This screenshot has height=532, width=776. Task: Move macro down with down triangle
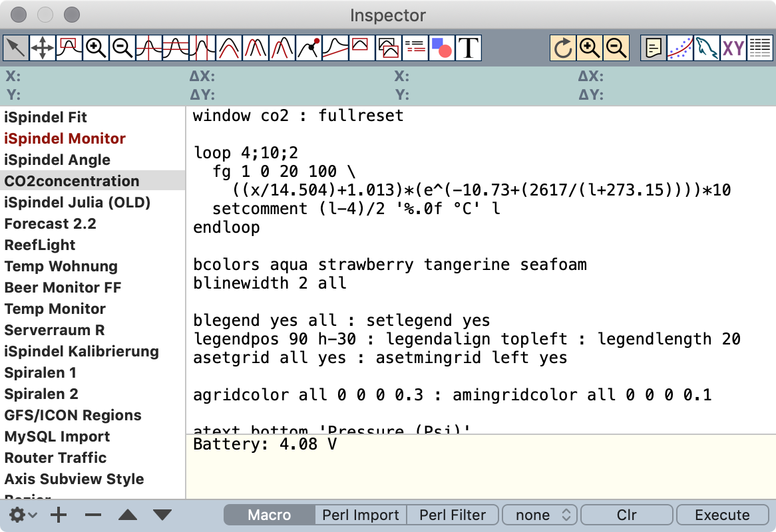pos(162,515)
